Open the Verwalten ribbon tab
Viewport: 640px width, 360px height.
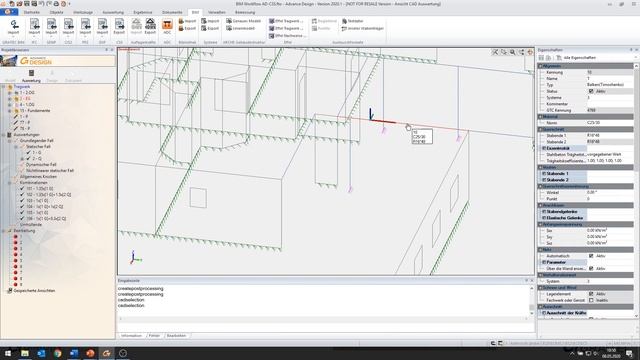tap(217, 12)
